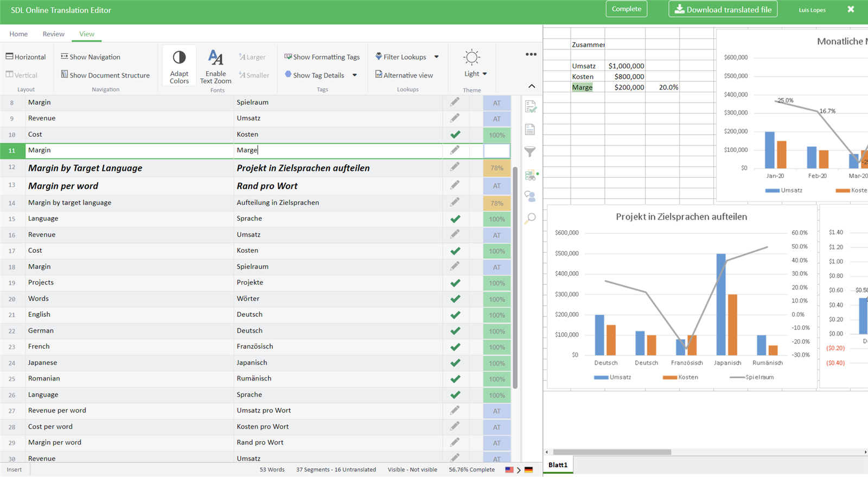
Task: Click the Insert mode status indicator
Action: tap(15, 470)
